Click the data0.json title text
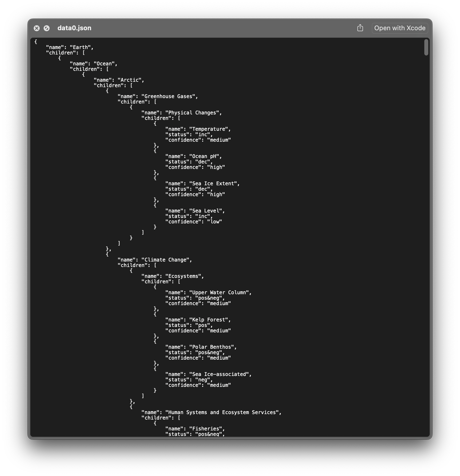The height and width of the screenshot is (476, 460). click(74, 28)
